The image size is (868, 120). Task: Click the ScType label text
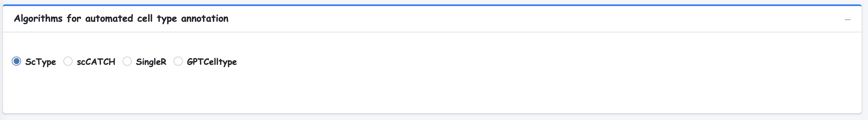click(40, 62)
